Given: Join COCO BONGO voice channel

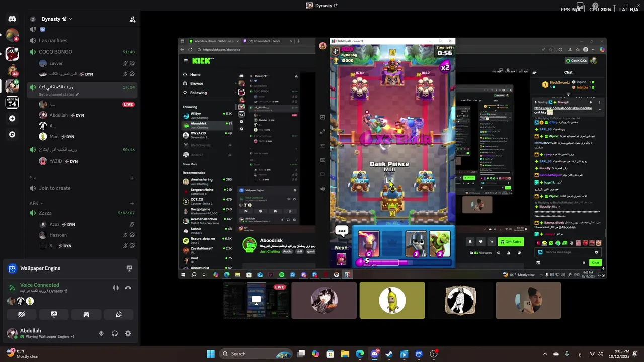Looking at the screenshot, I should click(x=82, y=52).
